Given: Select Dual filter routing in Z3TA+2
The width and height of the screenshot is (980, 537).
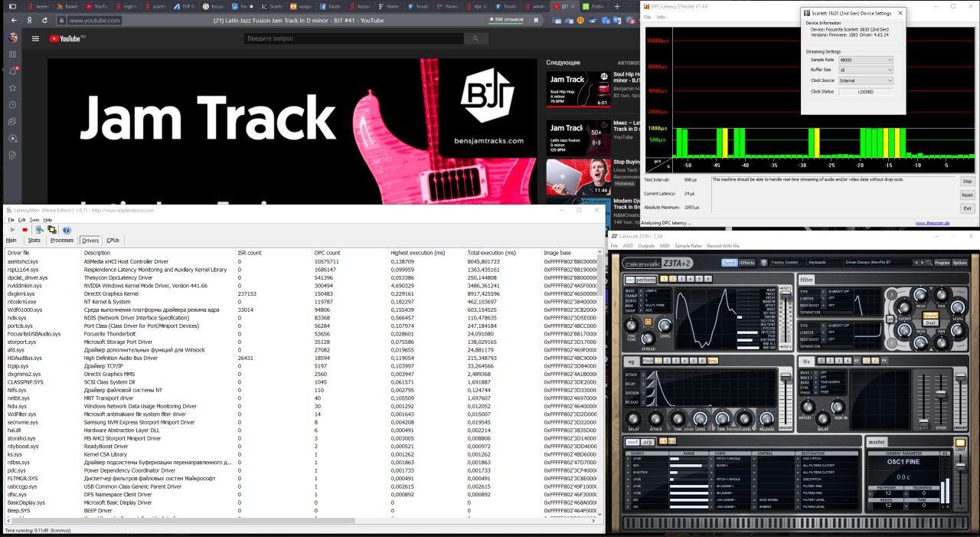Looking at the screenshot, I should 930,322.
